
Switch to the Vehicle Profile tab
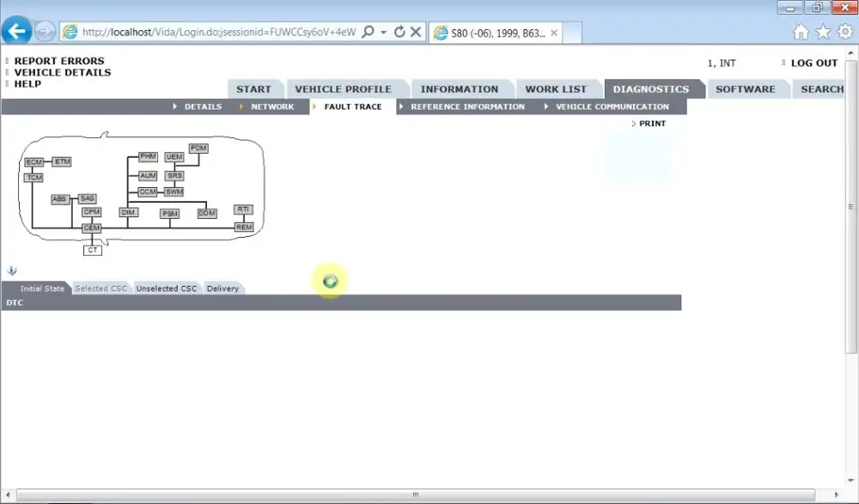(x=344, y=89)
